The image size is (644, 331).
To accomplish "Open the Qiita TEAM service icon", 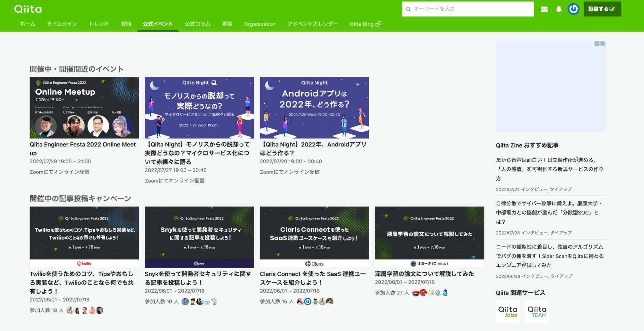I will tap(537, 312).
